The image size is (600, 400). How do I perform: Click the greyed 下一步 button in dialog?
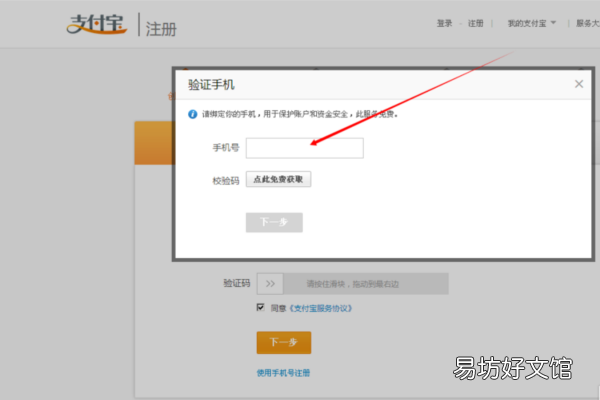tap(274, 222)
